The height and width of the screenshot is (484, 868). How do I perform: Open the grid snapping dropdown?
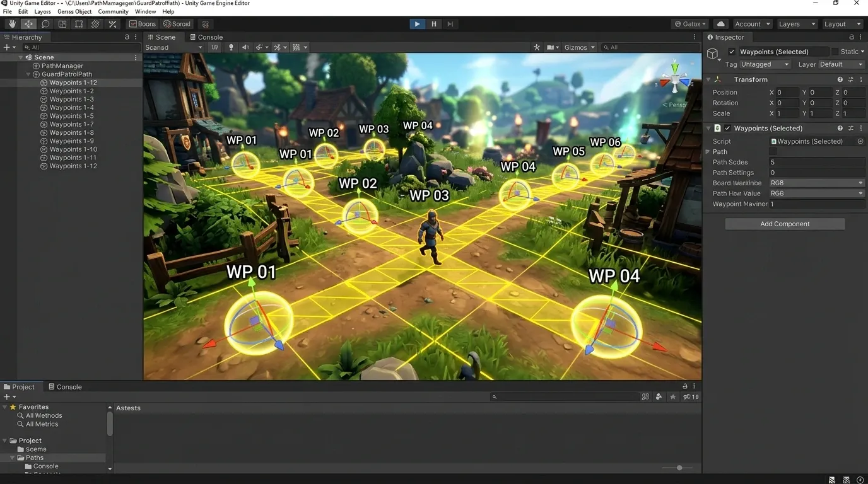[x=300, y=47]
